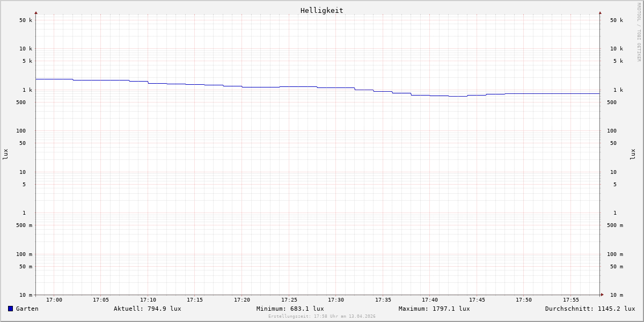Image resolution: width=644 pixels, height=322 pixels.
Task: Click the Erstellungszeit timestamp footer
Action: (x=322, y=317)
